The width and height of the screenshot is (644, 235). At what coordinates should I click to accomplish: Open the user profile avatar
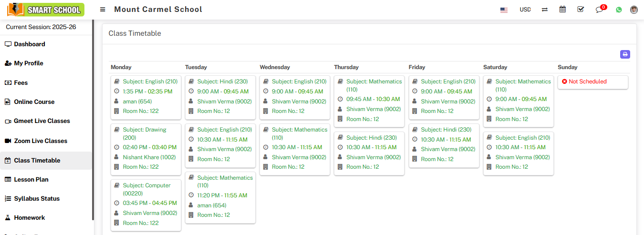coord(634,10)
